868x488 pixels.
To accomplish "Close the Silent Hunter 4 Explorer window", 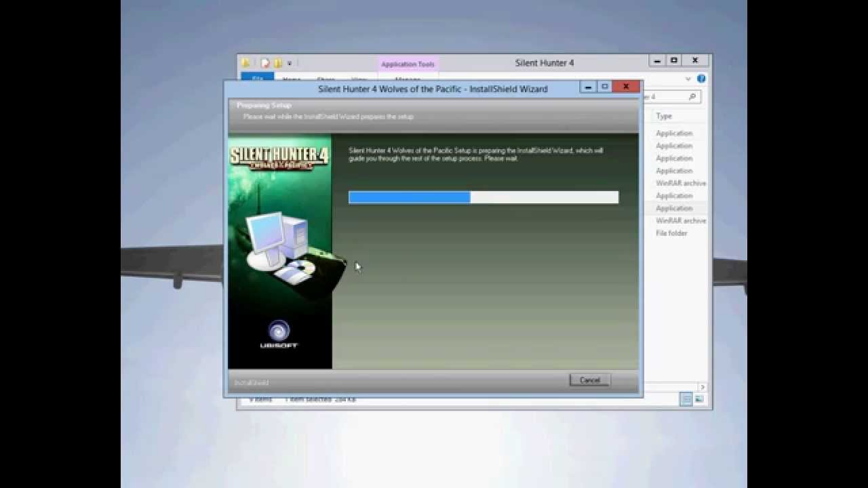I will click(x=695, y=61).
